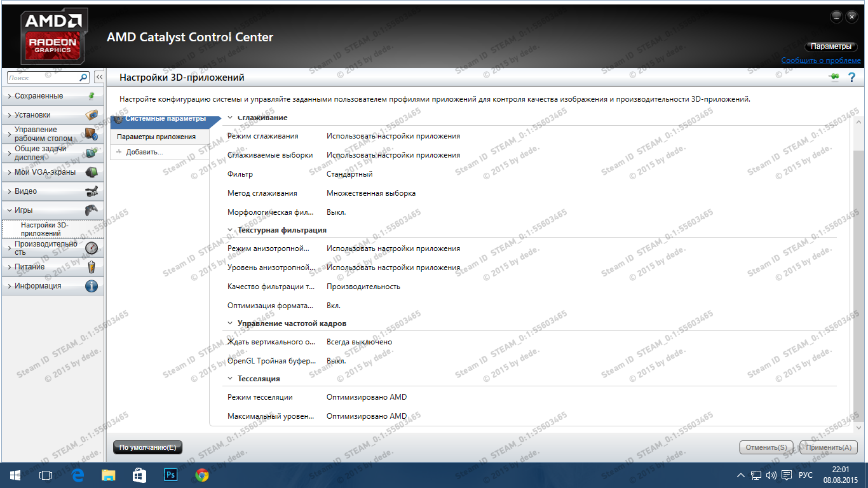Collapse the Сглаживание section

[231, 118]
